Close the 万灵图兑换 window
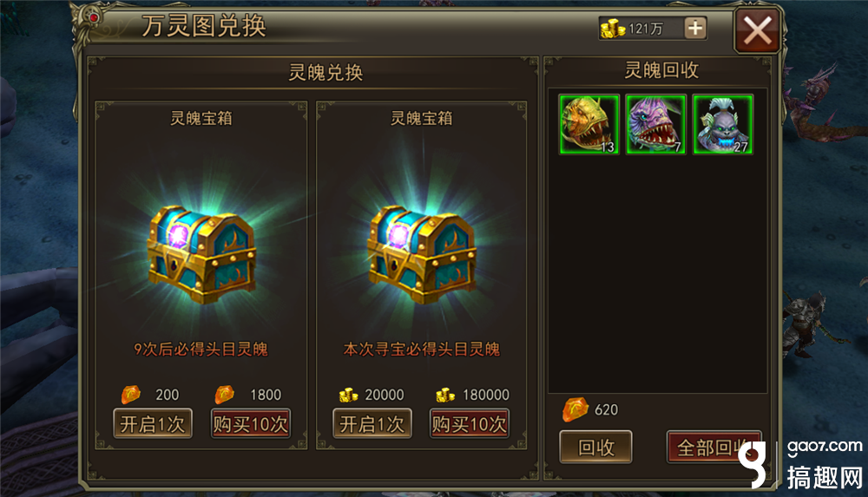Screen dimensions: 868x497 pos(757,30)
